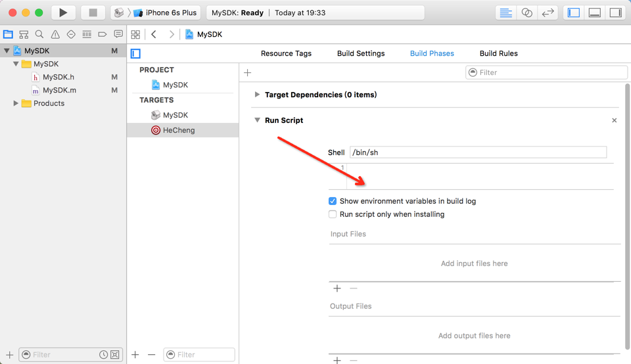Viewport: 631px width, 364px height.
Task: Go back in editor history
Action: tap(154, 34)
